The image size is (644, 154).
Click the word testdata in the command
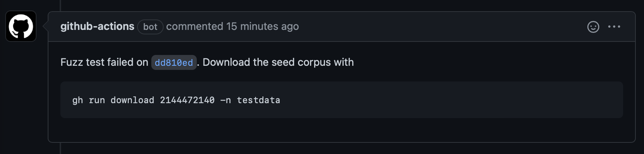[x=258, y=100]
